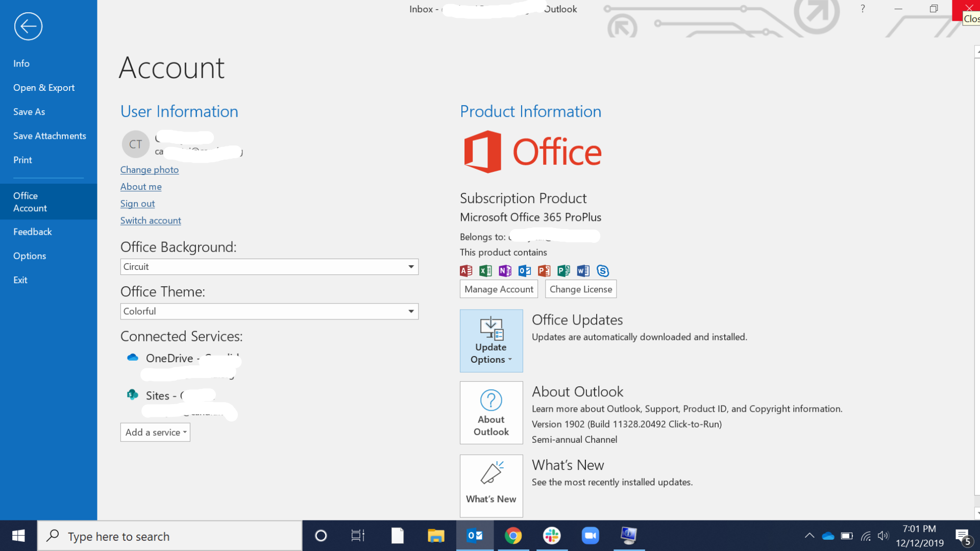This screenshot has height=551, width=980.
Task: Open the Add a service dropdown
Action: (x=155, y=432)
